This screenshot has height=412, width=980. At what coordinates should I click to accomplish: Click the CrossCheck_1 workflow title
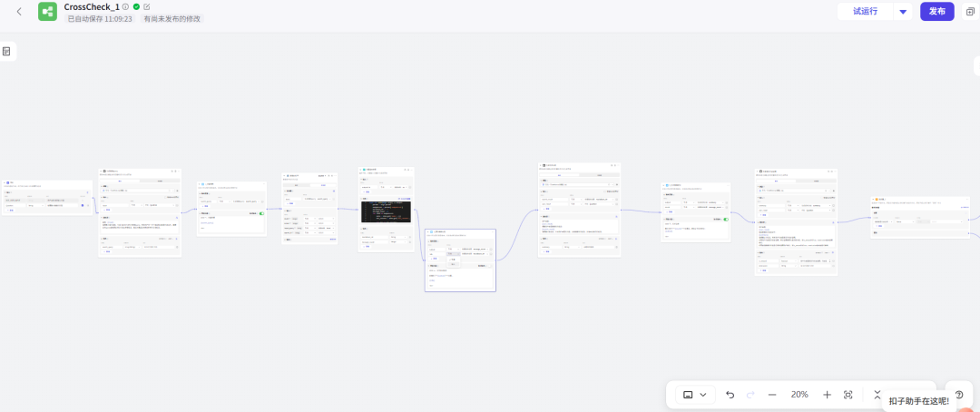click(x=92, y=7)
